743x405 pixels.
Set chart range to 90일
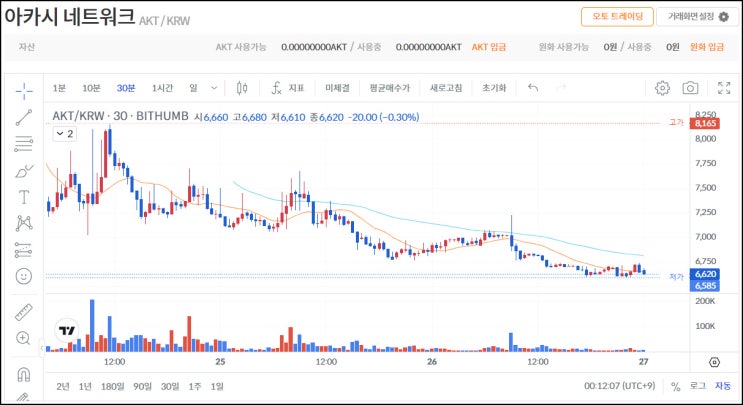[143, 387]
